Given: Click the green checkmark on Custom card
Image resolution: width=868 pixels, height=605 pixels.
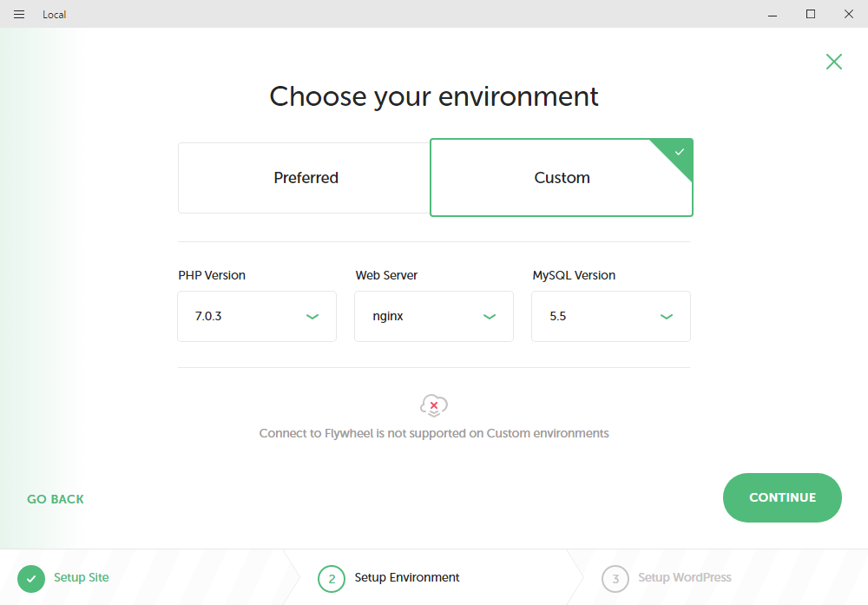Looking at the screenshot, I should point(680,152).
